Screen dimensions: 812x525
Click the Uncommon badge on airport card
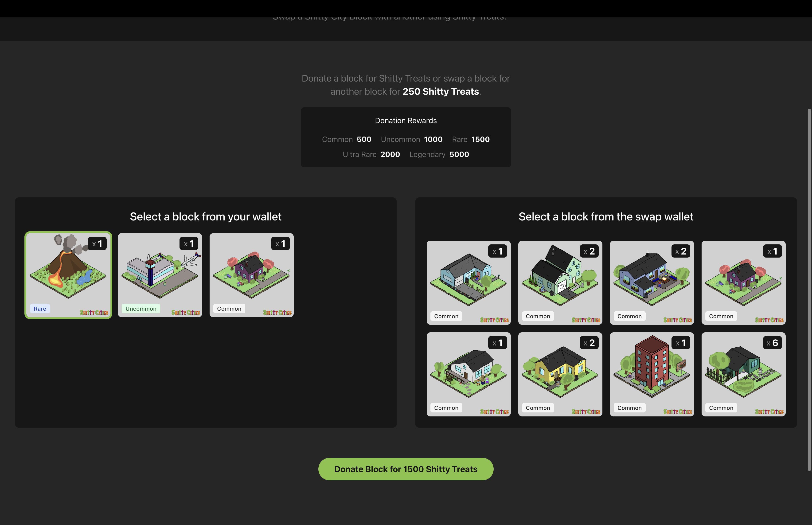click(141, 309)
